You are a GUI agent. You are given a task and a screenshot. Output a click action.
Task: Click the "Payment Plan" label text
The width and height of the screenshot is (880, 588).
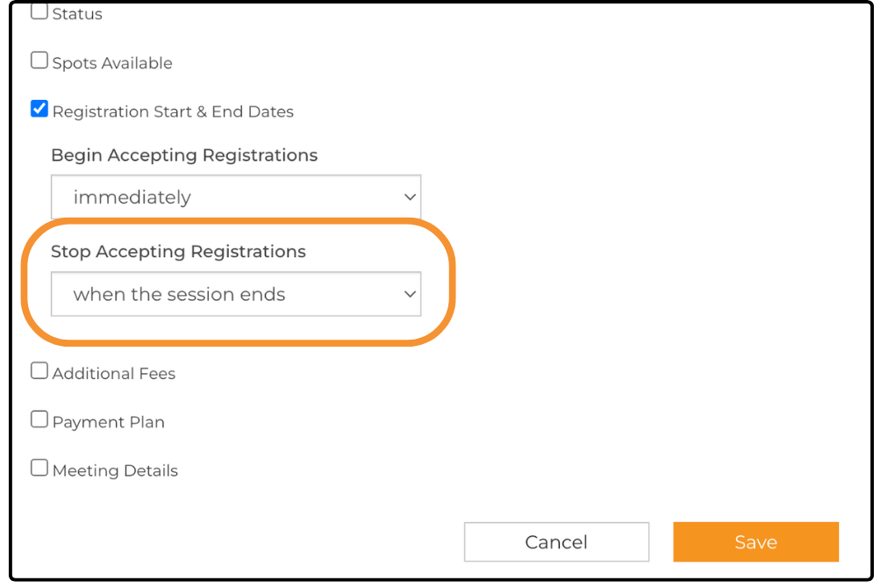coord(109,422)
